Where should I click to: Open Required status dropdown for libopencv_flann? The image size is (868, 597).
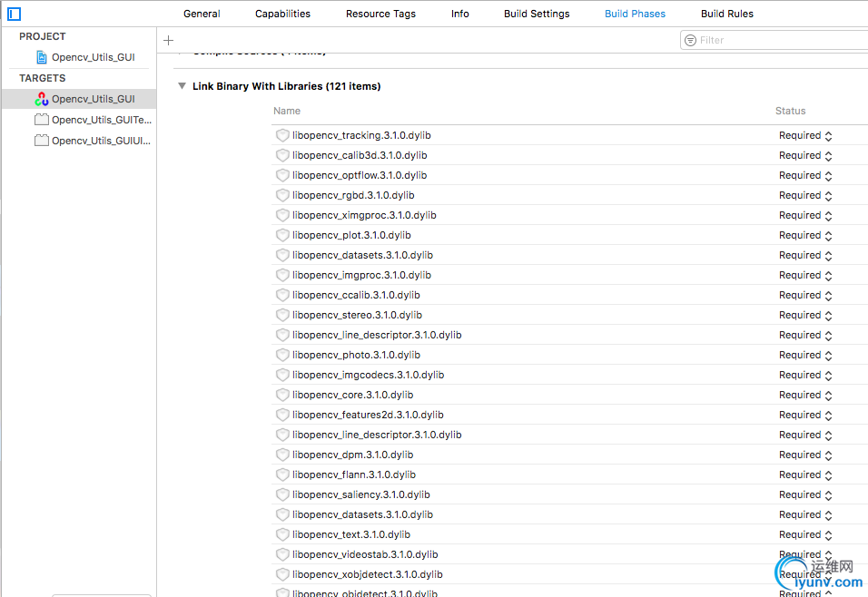[805, 475]
